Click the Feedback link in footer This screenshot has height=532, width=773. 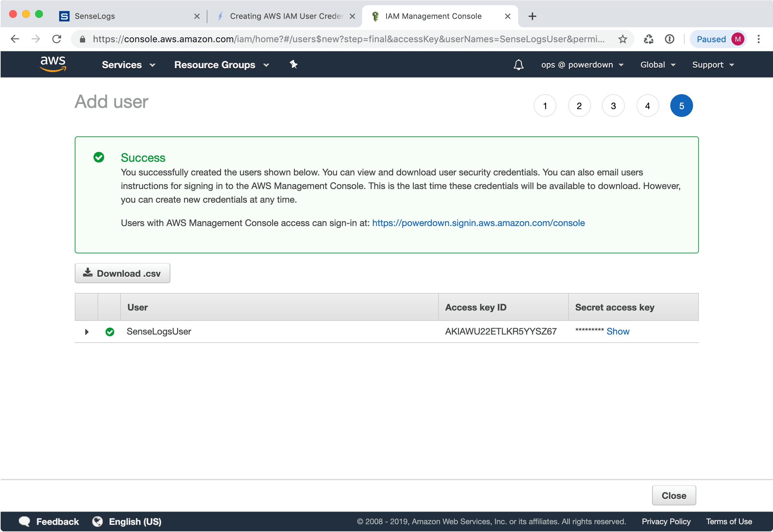[x=58, y=522]
